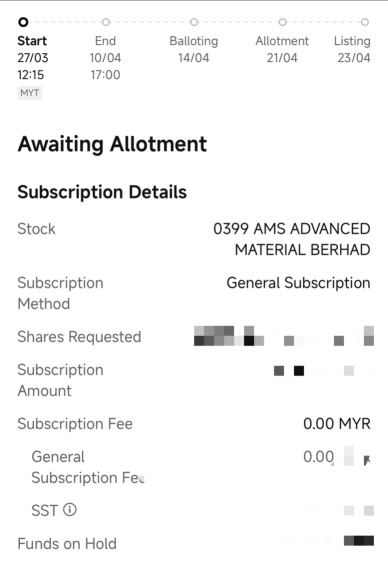Click the Subscription Details heading
This screenshot has width=388, height=565.
point(102,192)
